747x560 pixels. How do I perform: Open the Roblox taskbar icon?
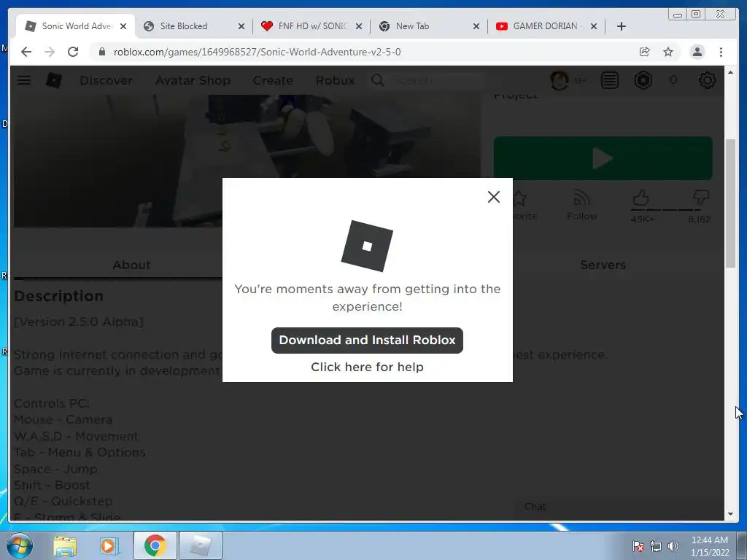(x=201, y=545)
